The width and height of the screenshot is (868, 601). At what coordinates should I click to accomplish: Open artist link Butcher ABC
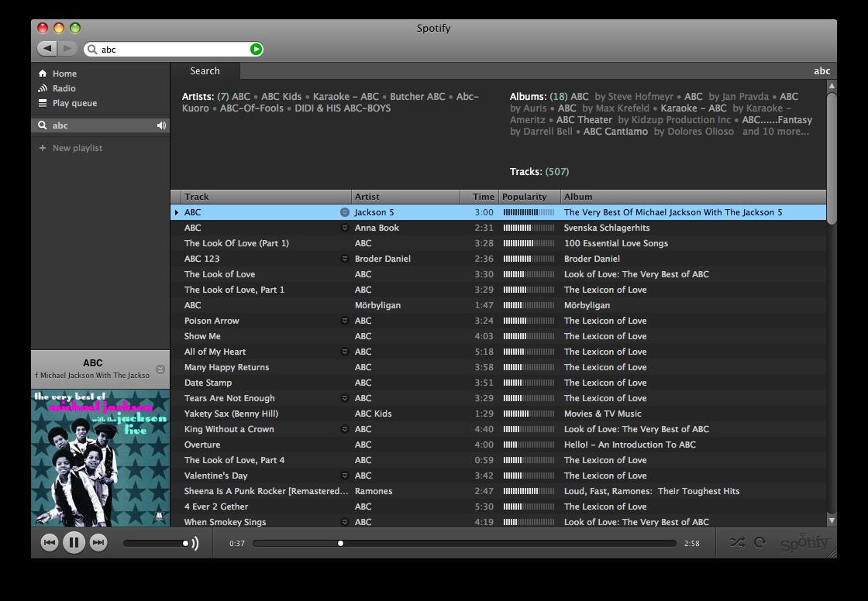tap(418, 96)
